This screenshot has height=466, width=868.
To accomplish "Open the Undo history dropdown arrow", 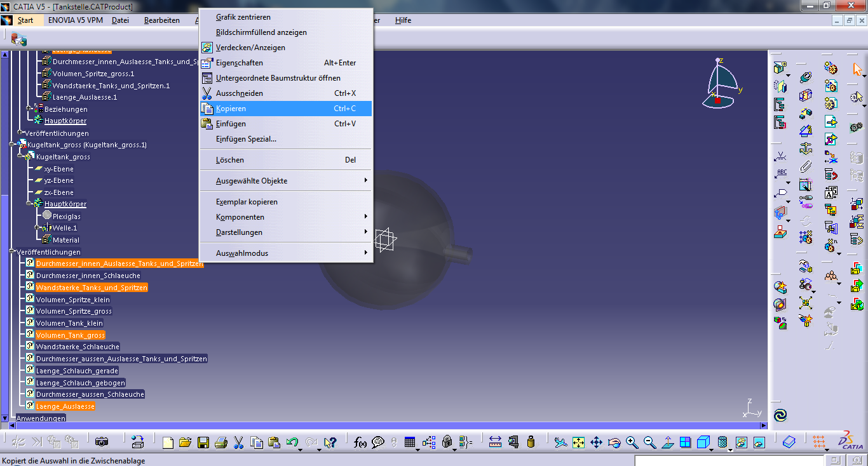I will point(299,450).
